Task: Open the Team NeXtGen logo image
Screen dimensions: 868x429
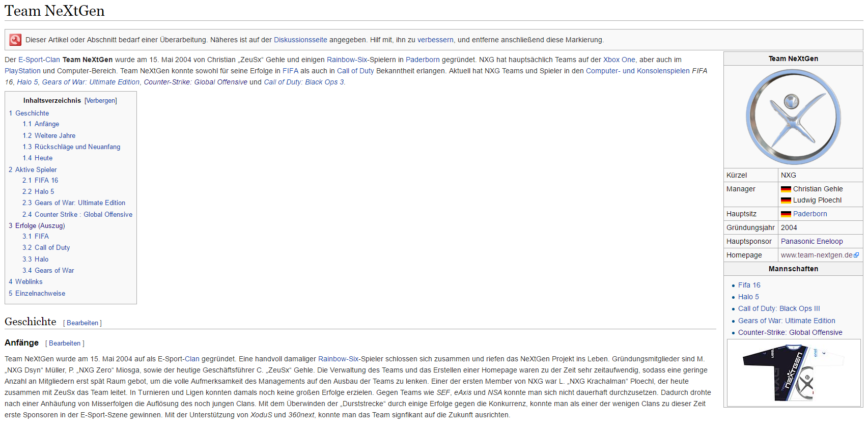Action: click(x=793, y=117)
